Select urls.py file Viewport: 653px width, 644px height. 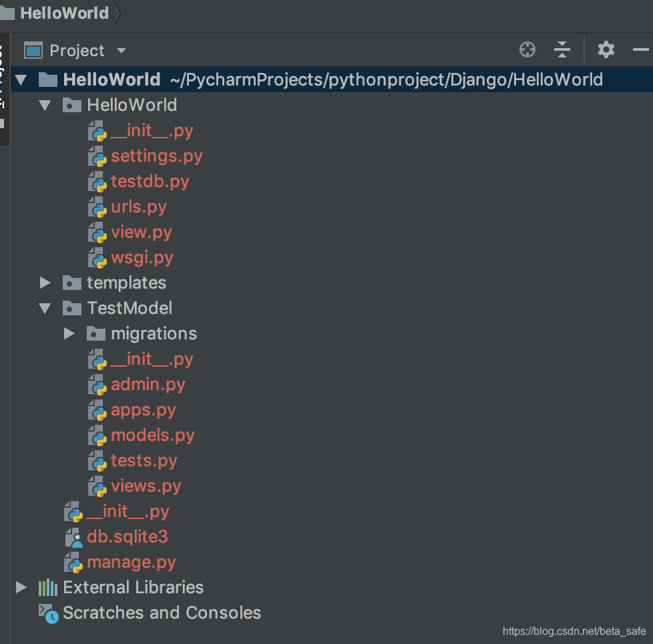click(x=139, y=207)
